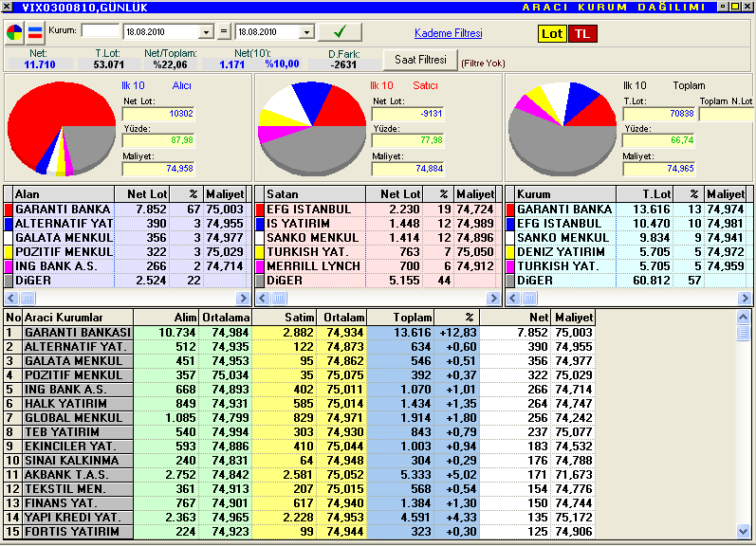
Task: Click GALATA MENKUL row in buyers table
Action: pos(126,238)
